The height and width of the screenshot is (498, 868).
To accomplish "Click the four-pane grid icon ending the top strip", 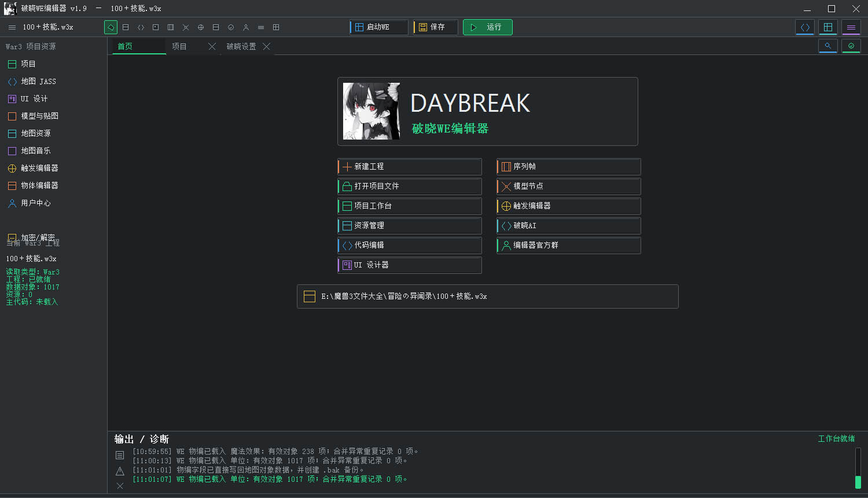I will pyautogui.click(x=276, y=27).
